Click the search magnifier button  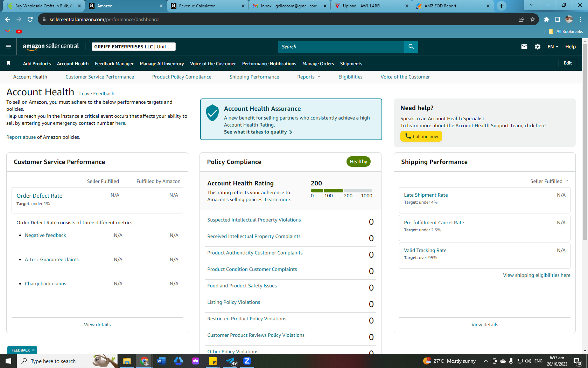[x=411, y=47]
